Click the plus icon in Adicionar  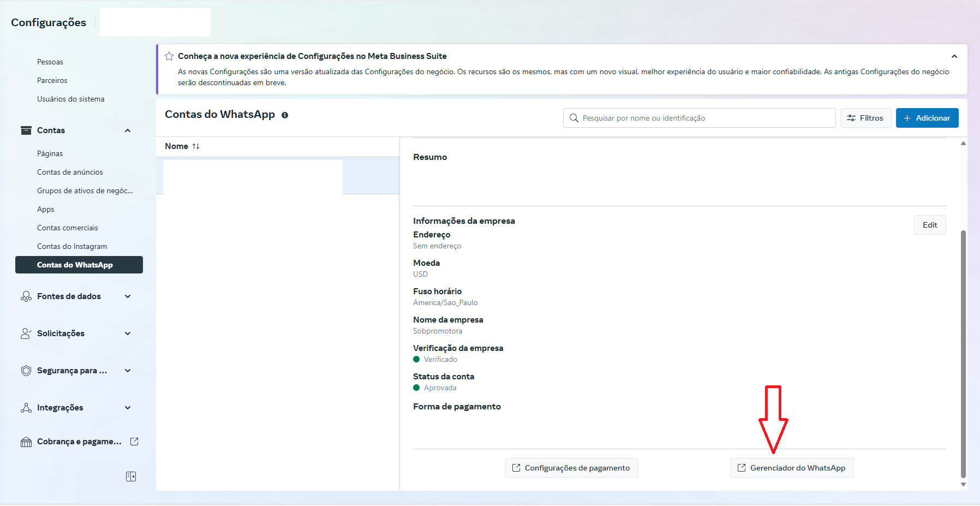907,118
